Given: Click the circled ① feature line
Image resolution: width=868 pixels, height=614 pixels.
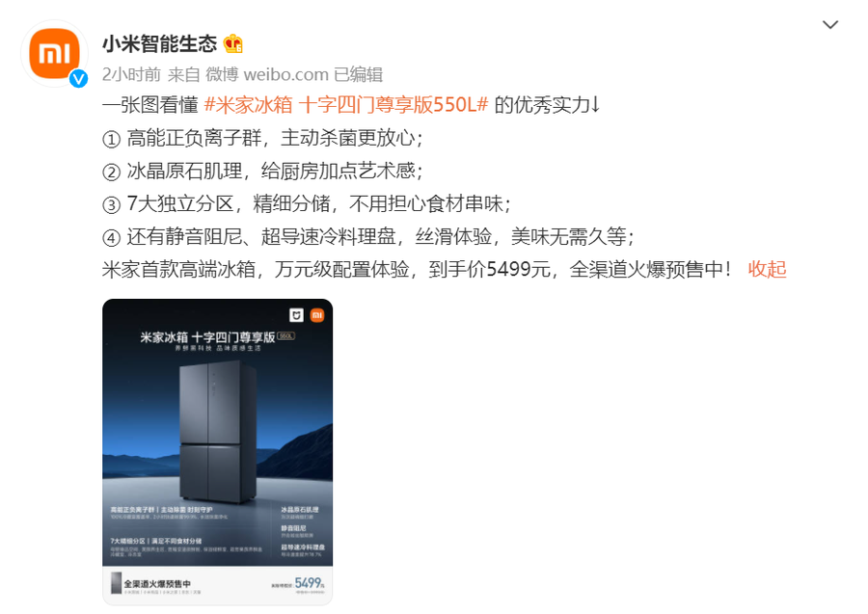Looking at the screenshot, I should coord(262,138).
